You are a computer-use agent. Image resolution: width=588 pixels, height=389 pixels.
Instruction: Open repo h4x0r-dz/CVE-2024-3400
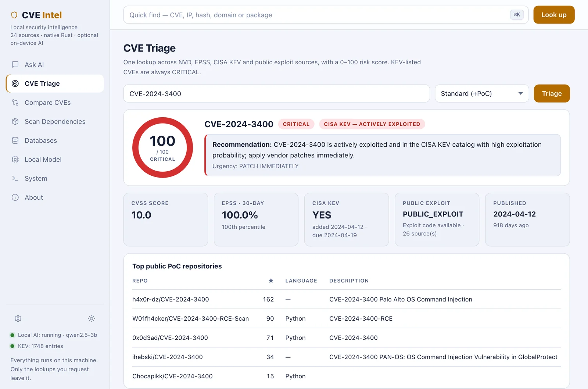[171, 299]
